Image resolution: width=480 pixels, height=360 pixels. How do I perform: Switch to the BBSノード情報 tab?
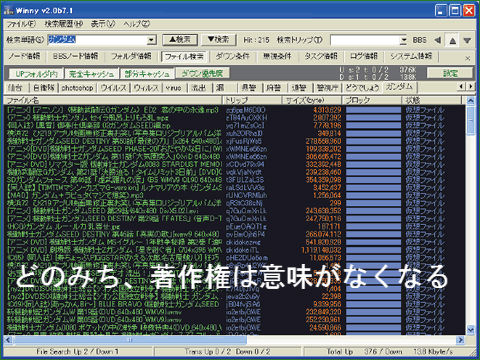pos(75,56)
